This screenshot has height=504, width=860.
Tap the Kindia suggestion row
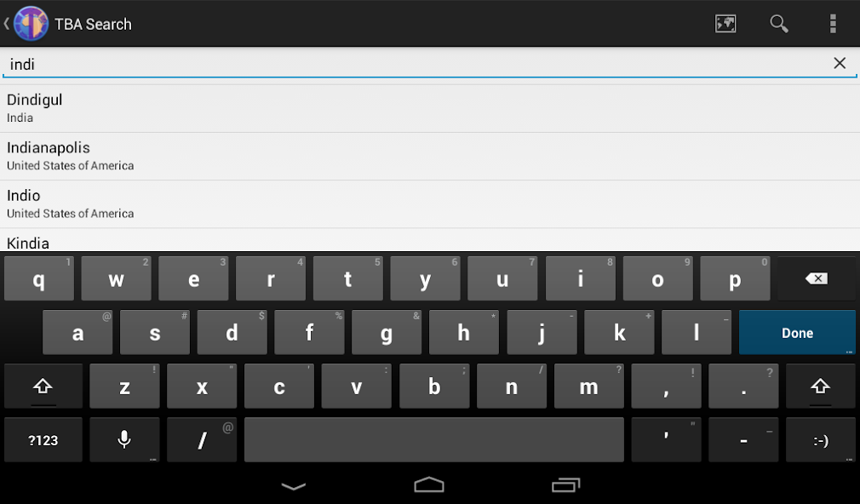point(430,240)
